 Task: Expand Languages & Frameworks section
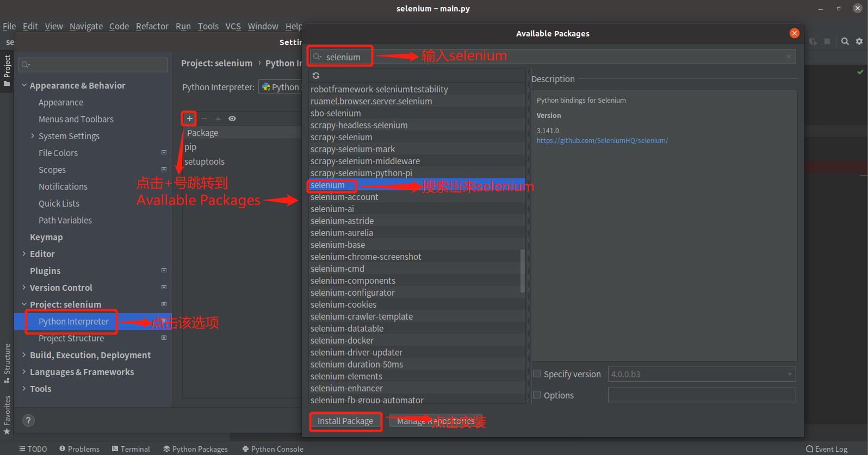click(x=24, y=372)
